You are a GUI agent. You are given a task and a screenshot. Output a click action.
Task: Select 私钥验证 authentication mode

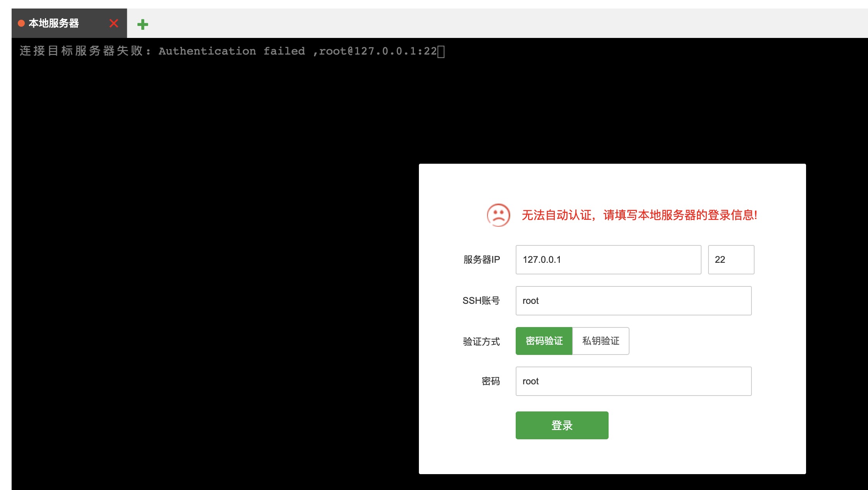(x=601, y=341)
